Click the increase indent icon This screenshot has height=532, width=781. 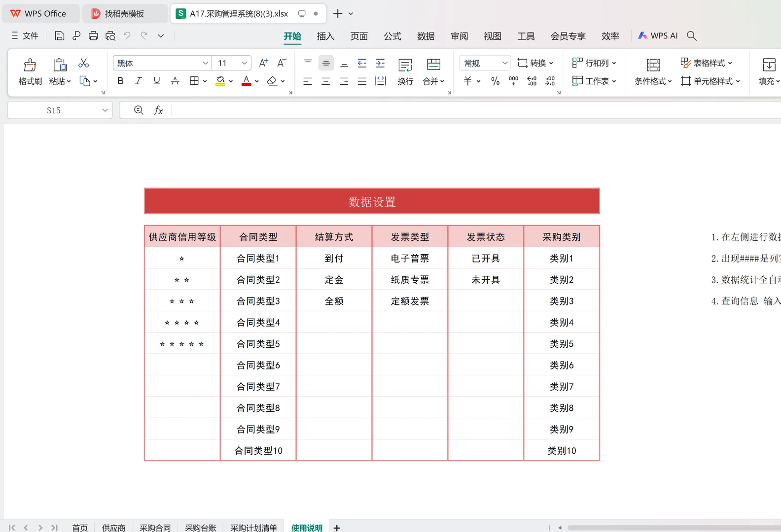pos(380,63)
